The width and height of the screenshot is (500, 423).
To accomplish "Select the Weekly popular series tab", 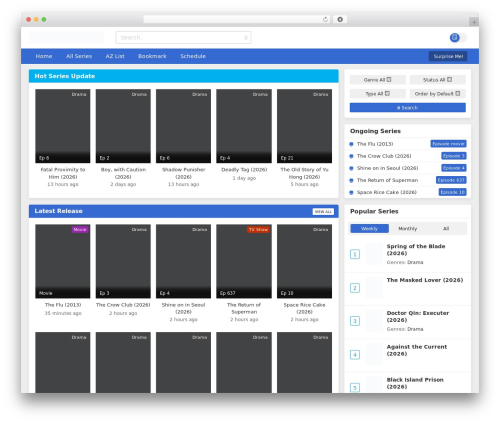I will point(369,229).
